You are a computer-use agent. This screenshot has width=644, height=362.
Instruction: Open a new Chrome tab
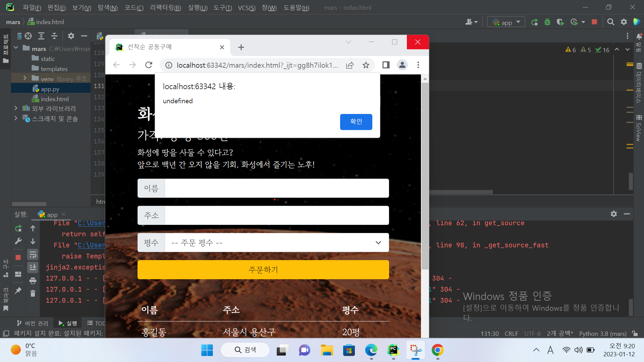(241, 47)
